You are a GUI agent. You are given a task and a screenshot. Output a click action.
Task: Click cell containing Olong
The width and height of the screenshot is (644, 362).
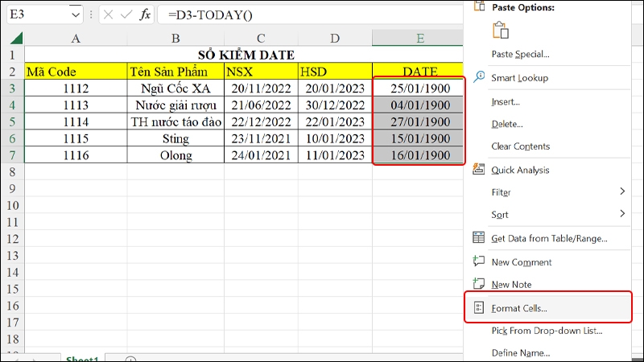[175, 155]
